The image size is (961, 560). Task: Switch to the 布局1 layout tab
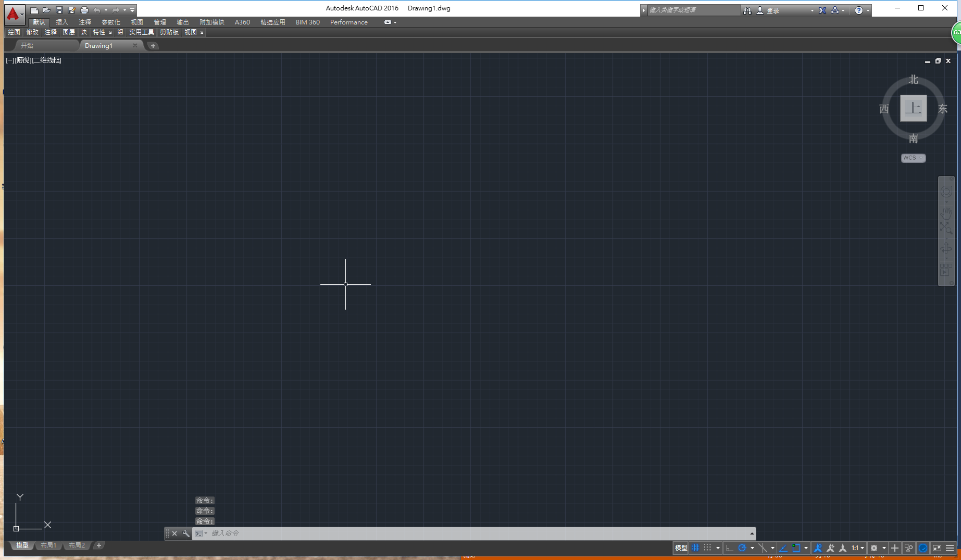coord(48,545)
